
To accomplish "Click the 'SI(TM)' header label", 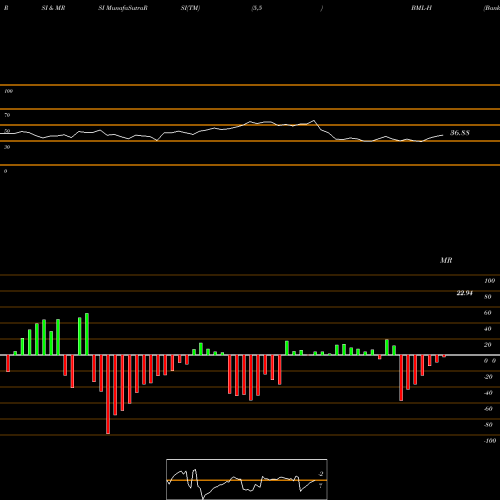I will click(x=190, y=8).
